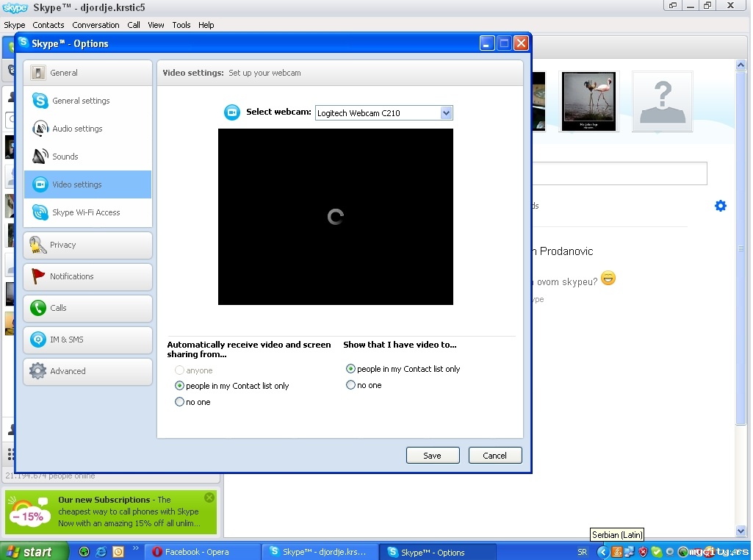Click the Privacy padlock icon

coord(38,245)
